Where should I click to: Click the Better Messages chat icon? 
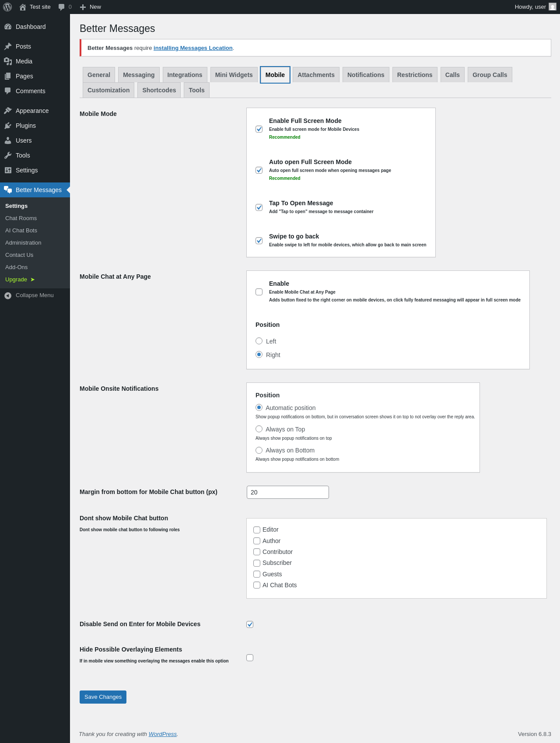click(x=8, y=190)
